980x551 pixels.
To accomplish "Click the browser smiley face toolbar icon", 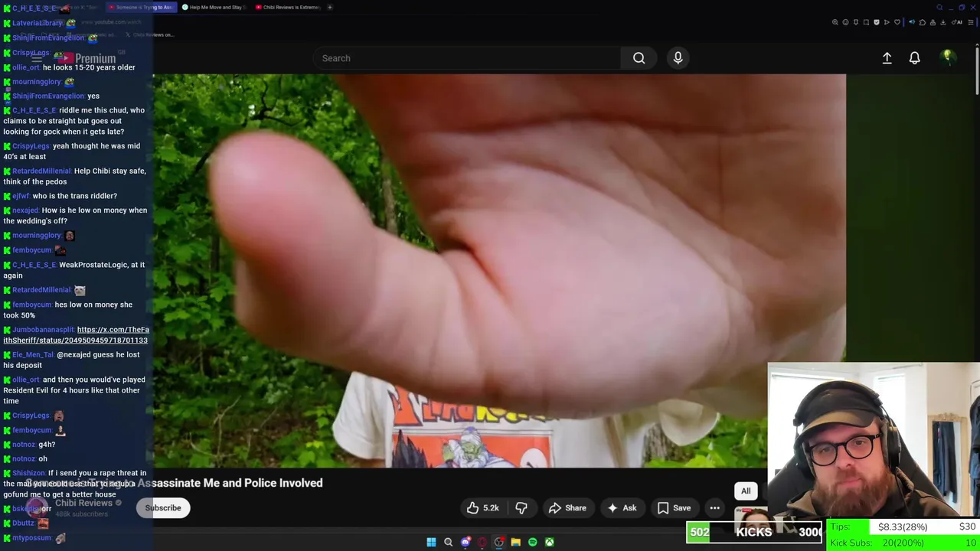I will (845, 22).
